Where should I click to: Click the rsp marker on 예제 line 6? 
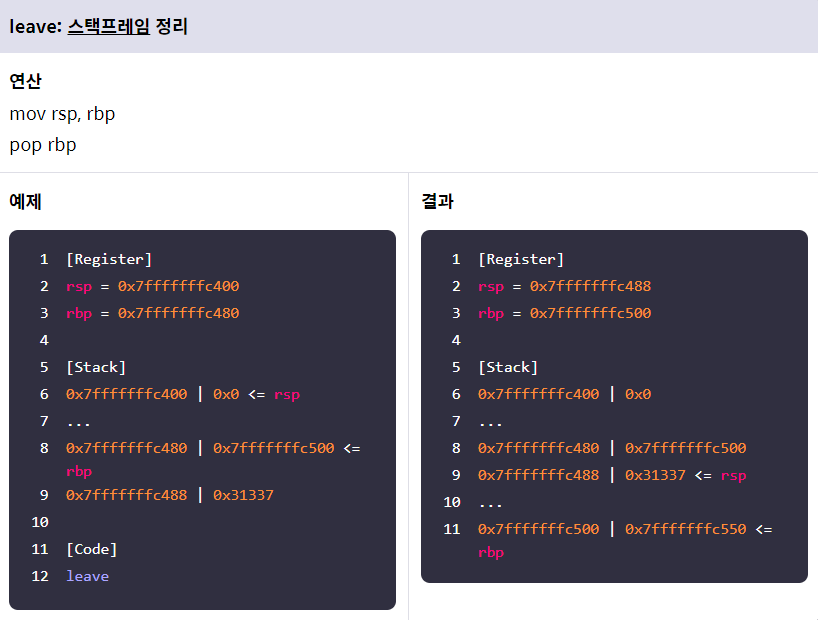pos(287,395)
